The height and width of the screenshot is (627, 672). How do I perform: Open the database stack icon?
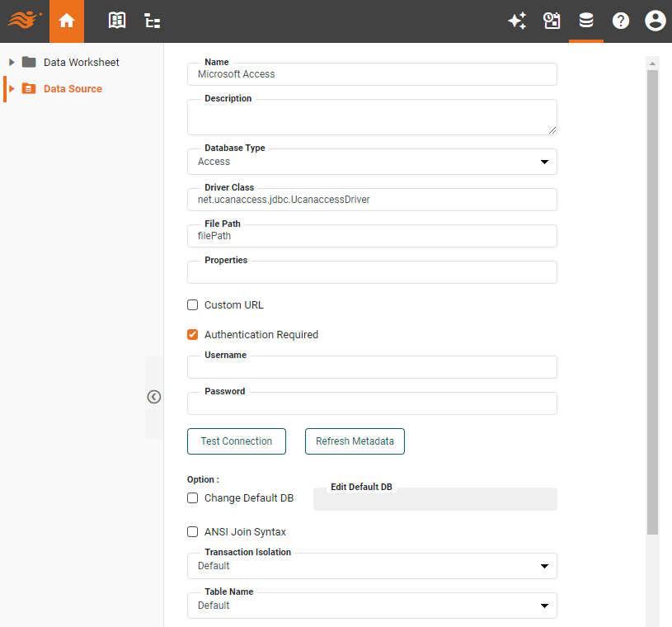coord(586,21)
